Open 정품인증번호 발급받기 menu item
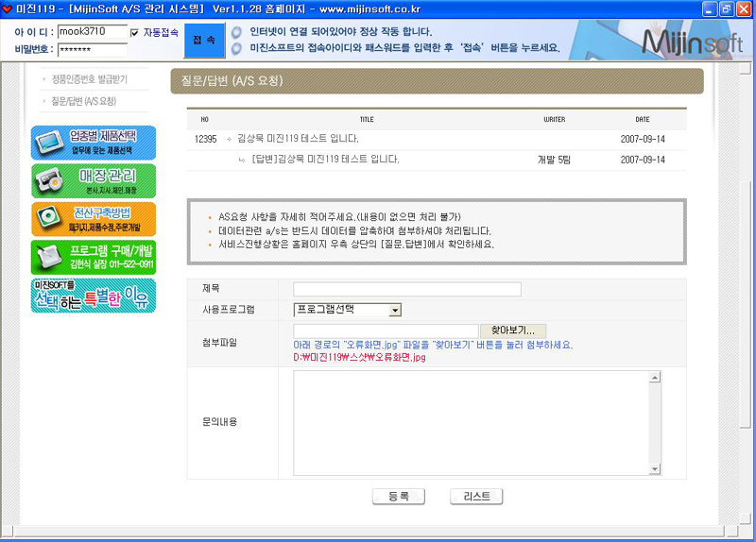The width and height of the screenshot is (756, 542). point(90,79)
